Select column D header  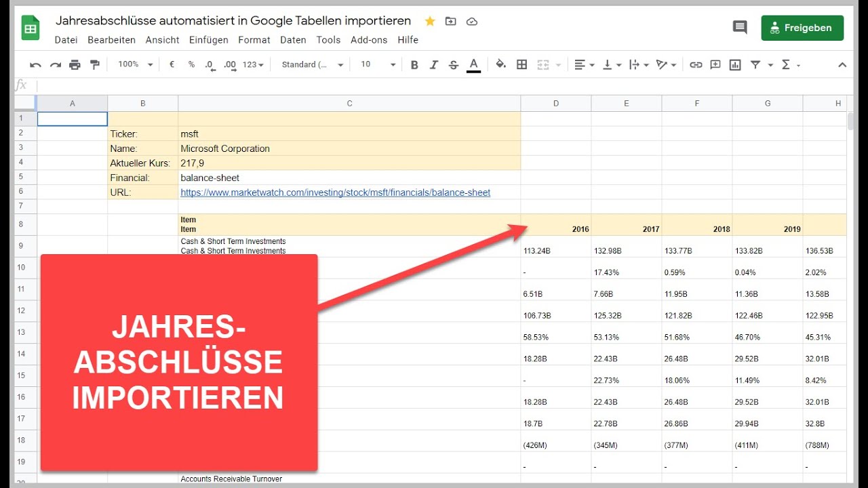[x=556, y=103]
